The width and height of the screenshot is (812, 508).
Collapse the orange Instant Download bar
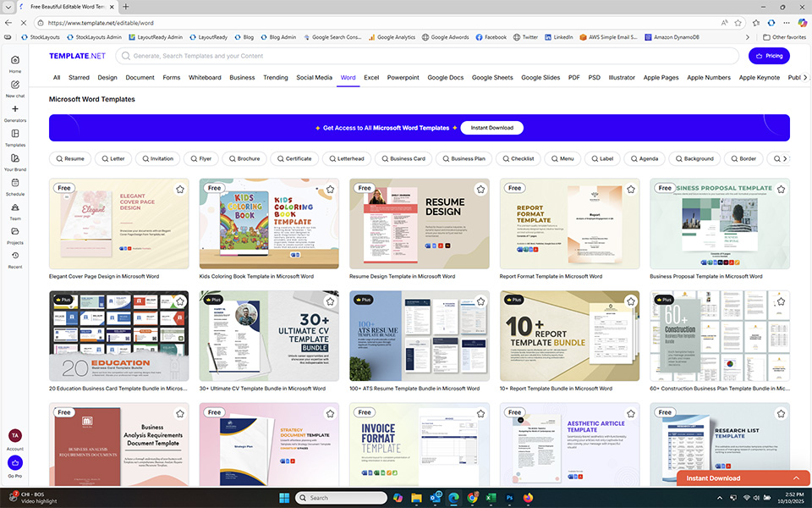pyautogui.click(x=796, y=478)
